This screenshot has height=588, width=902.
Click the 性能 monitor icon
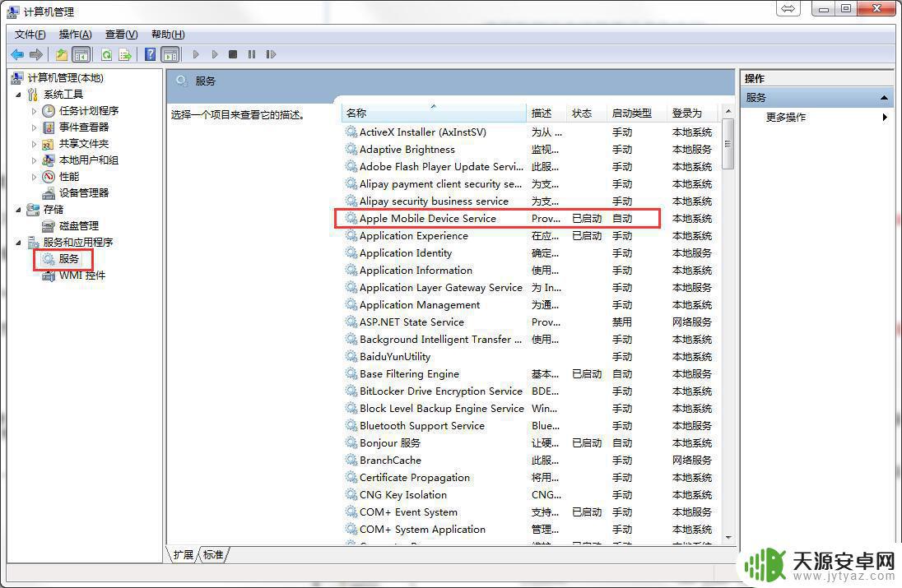point(49,177)
